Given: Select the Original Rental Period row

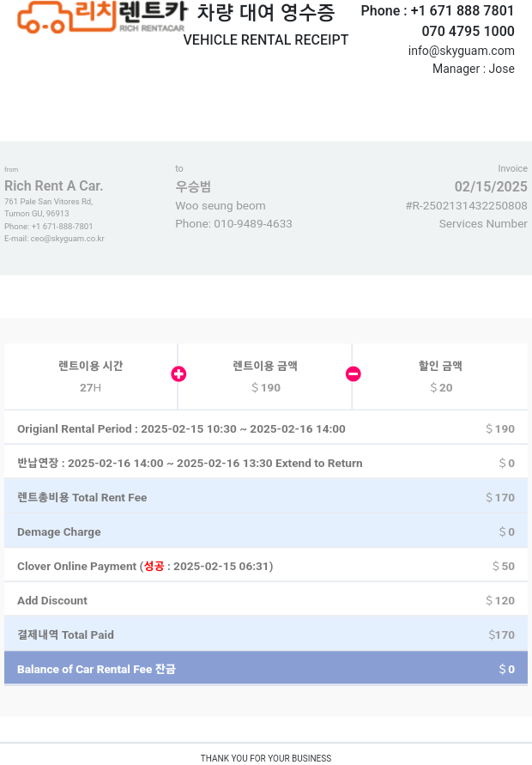Looking at the screenshot, I should (x=266, y=428).
